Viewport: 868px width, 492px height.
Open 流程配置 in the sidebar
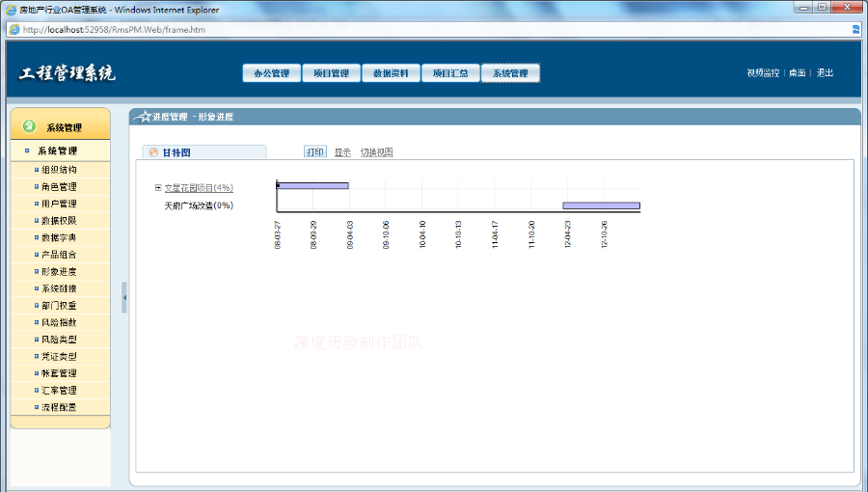[59, 407]
